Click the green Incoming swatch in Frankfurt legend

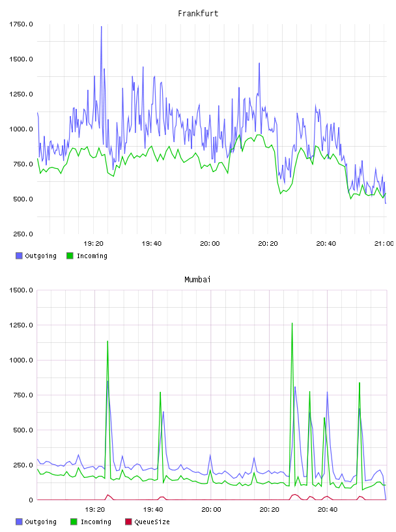click(70, 256)
